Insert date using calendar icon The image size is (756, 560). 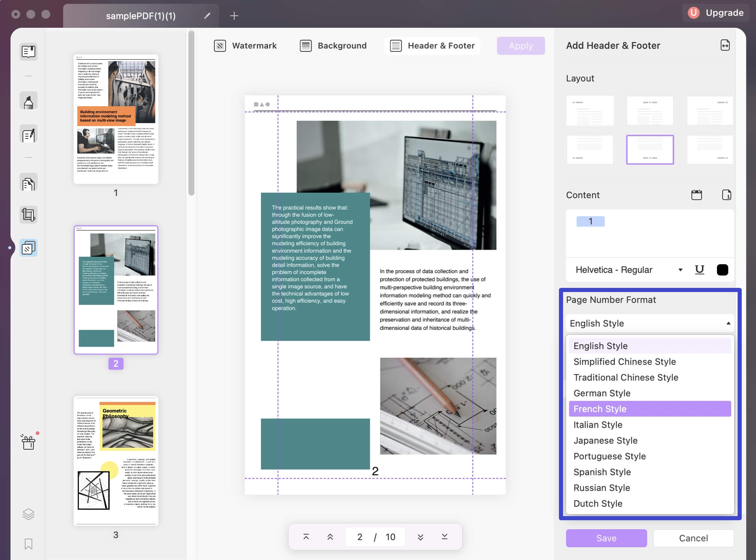click(696, 195)
